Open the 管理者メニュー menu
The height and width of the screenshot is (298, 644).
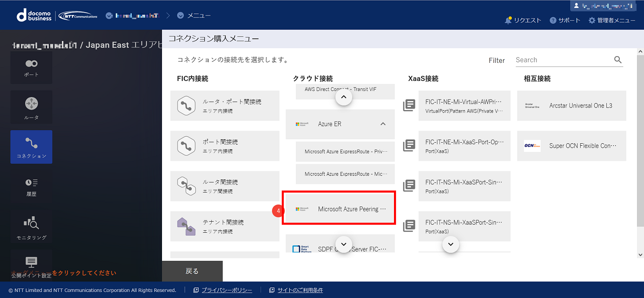coord(612,20)
